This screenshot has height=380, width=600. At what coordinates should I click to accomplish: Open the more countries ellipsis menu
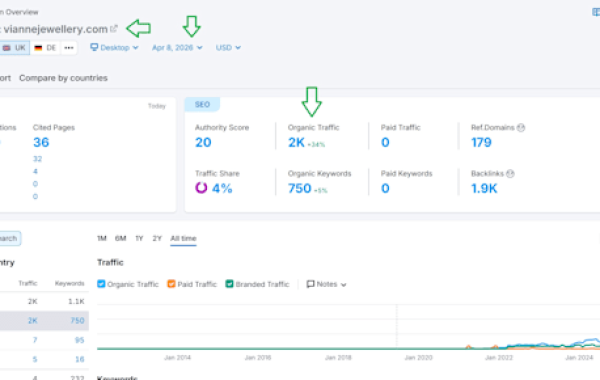(69, 48)
